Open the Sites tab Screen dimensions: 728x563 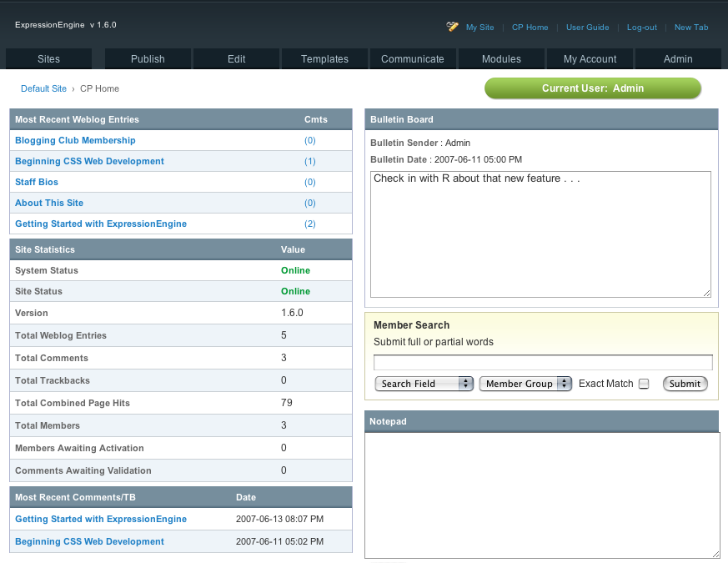(48, 59)
